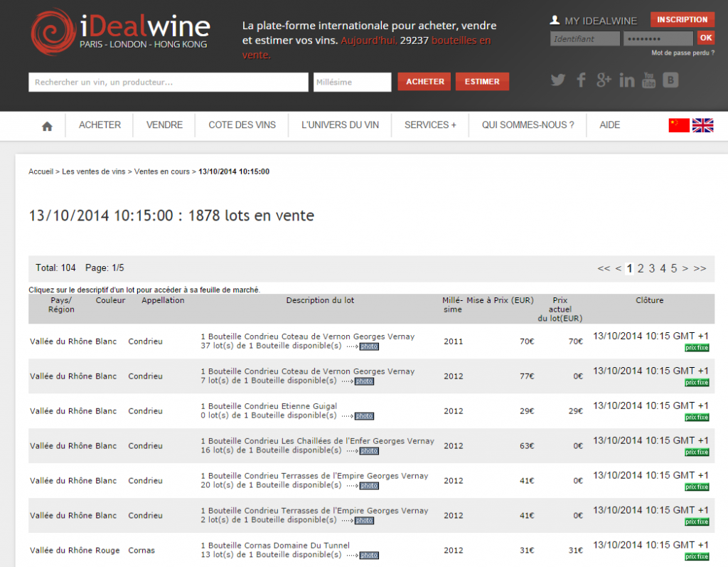The image size is (728, 567).
Task: Open lot Coteau de Vernon 7 lots
Action: (x=307, y=376)
